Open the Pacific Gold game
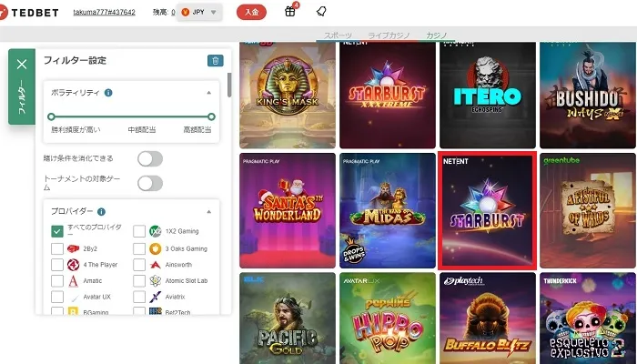The height and width of the screenshot is (364, 637). click(288, 318)
